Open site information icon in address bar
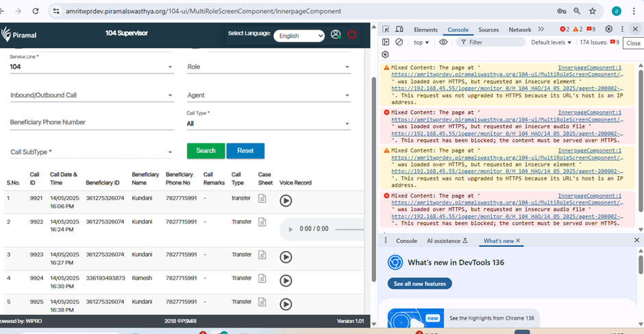644x334 pixels. pyautogui.click(x=56, y=12)
